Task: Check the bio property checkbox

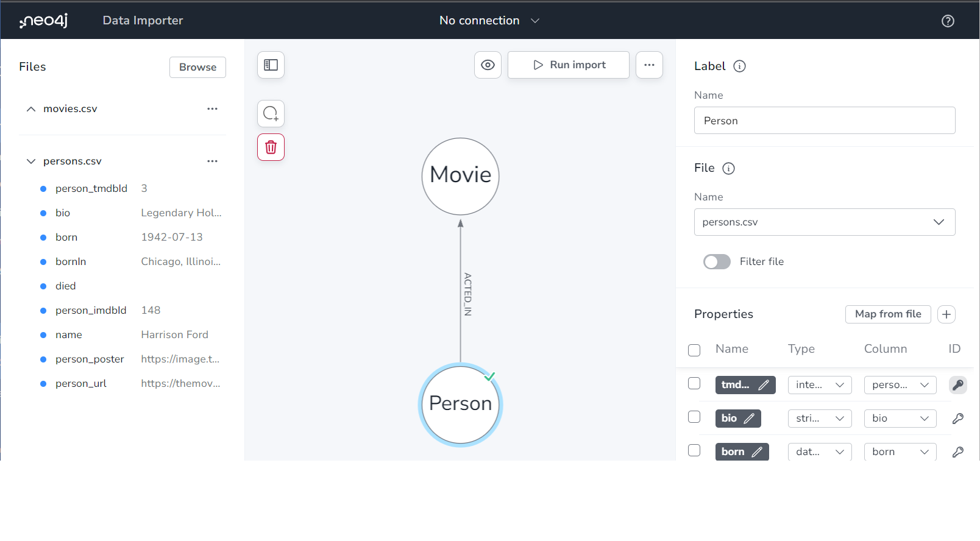Action: [694, 417]
